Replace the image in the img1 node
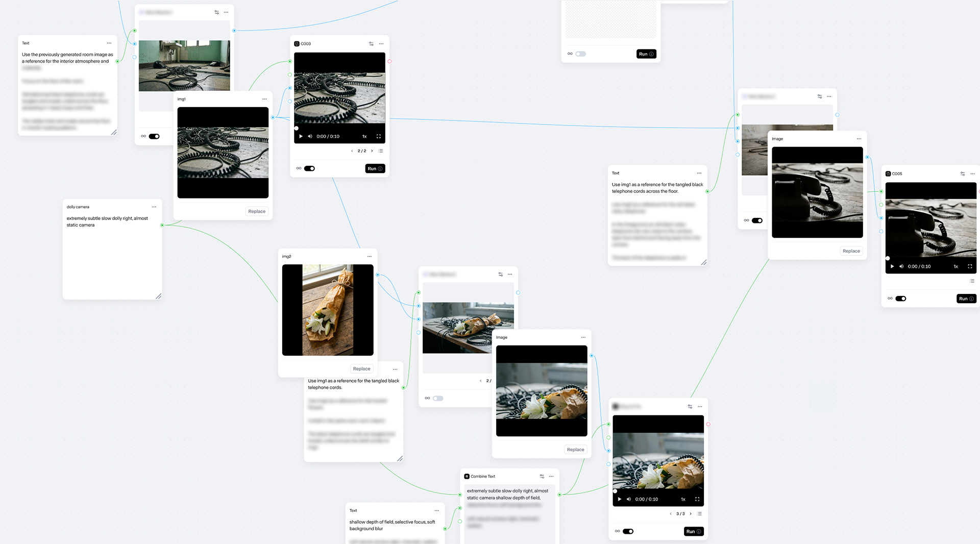The image size is (980, 544). click(x=257, y=212)
